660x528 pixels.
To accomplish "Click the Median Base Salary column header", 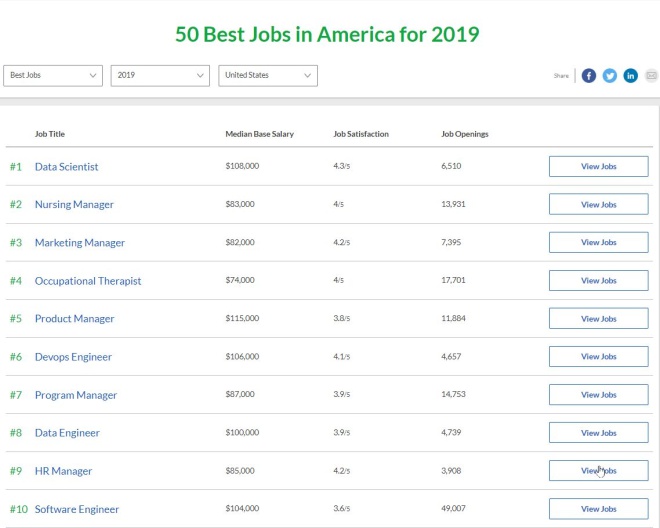I will click(x=259, y=134).
